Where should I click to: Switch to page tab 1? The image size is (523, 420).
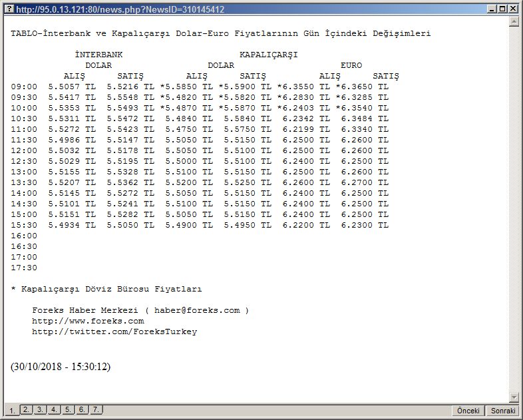pos(12,410)
